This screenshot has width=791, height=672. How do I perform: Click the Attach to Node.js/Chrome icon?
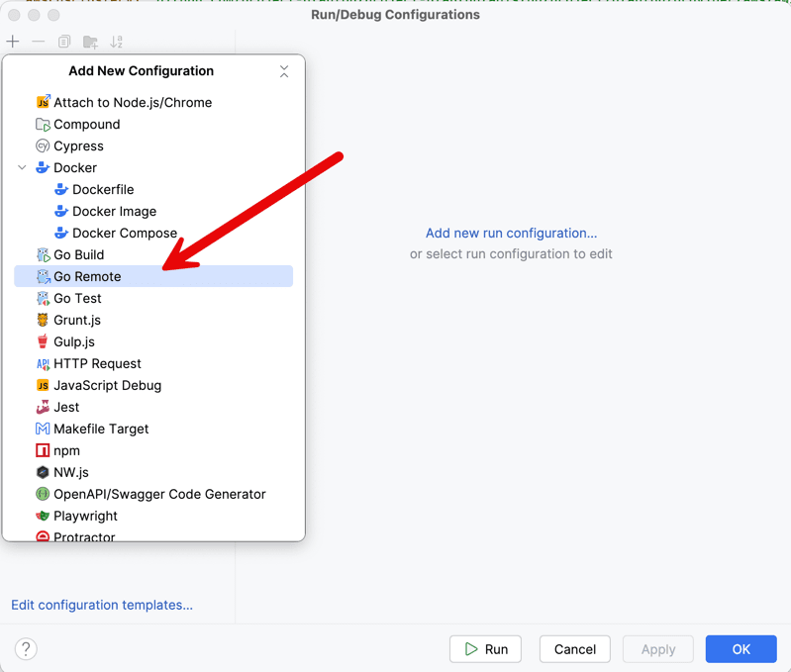click(43, 102)
